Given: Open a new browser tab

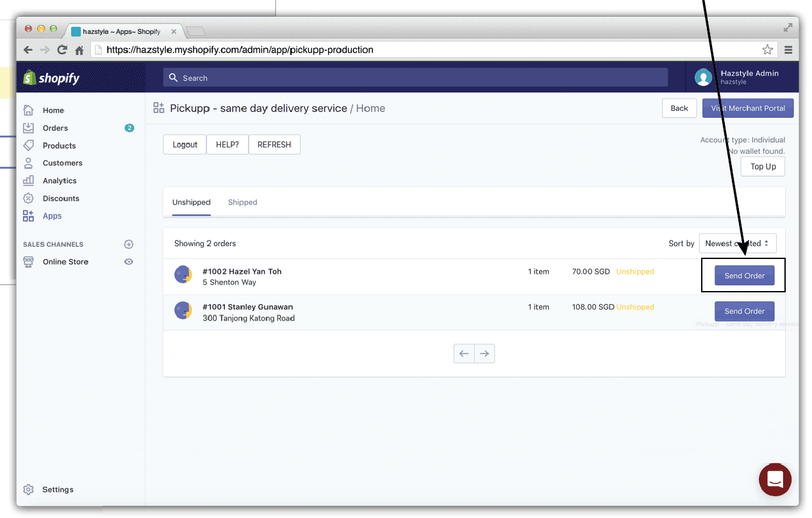Looking at the screenshot, I should [x=195, y=31].
